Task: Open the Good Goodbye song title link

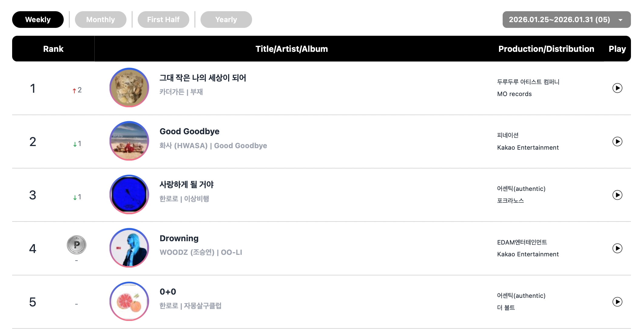Action: click(189, 132)
